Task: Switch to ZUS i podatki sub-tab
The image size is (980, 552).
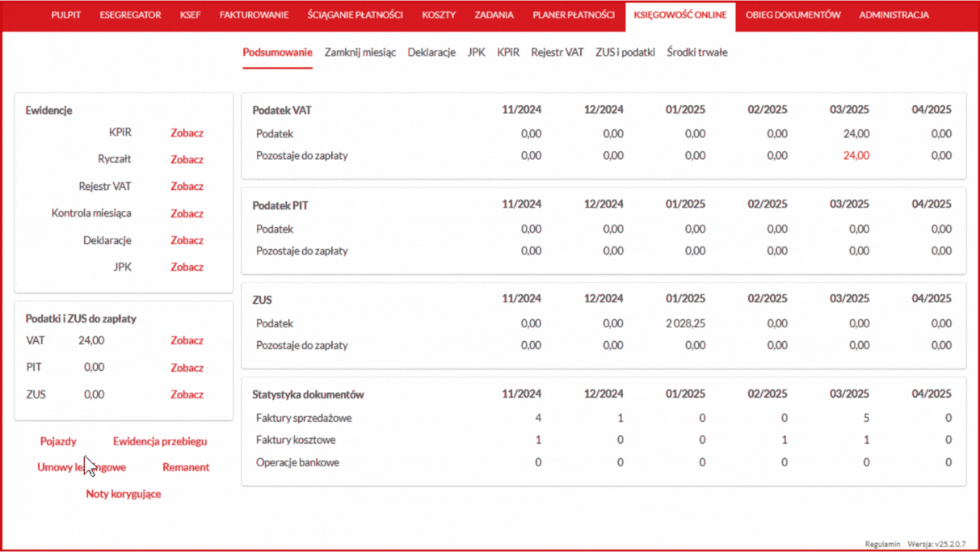Action: 625,53
